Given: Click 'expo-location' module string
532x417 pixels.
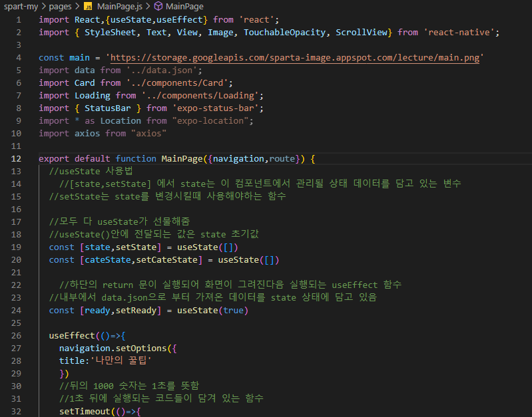Looking at the screenshot, I should (x=210, y=120).
